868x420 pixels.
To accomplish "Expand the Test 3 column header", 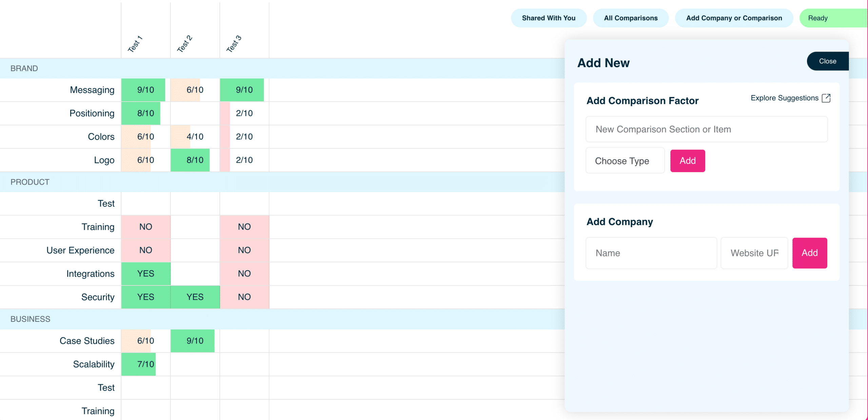I will (x=235, y=42).
